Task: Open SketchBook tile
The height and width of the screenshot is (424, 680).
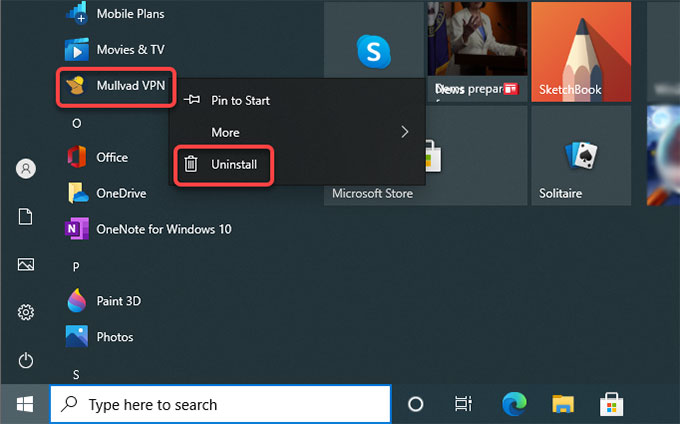Action: point(581,52)
